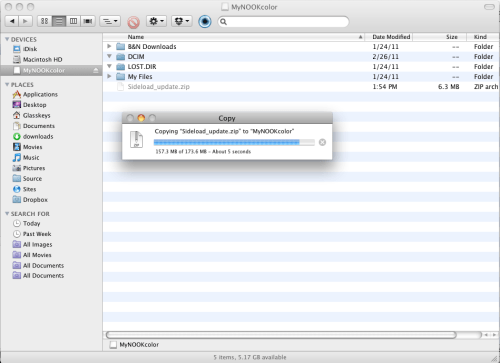
Task: Click the "2/26/11" date for DCIM
Action: pyautogui.click(x=386, y=57)
